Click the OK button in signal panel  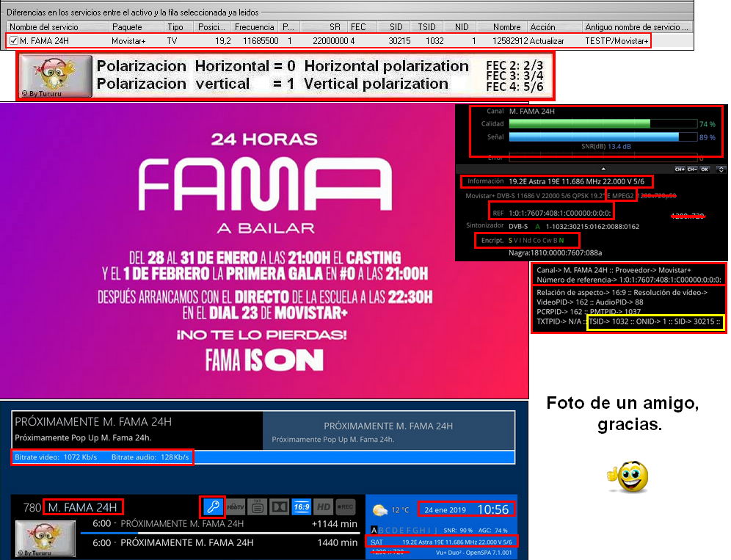pyautogui.click(x=705, y=170)
